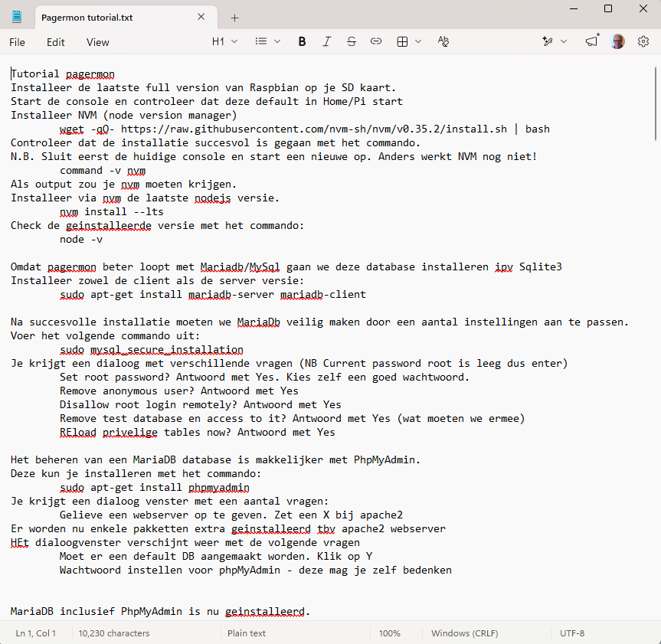The image size is (661, 644).
Task: Click the bulleted list icon
Action: click(261, 41)
